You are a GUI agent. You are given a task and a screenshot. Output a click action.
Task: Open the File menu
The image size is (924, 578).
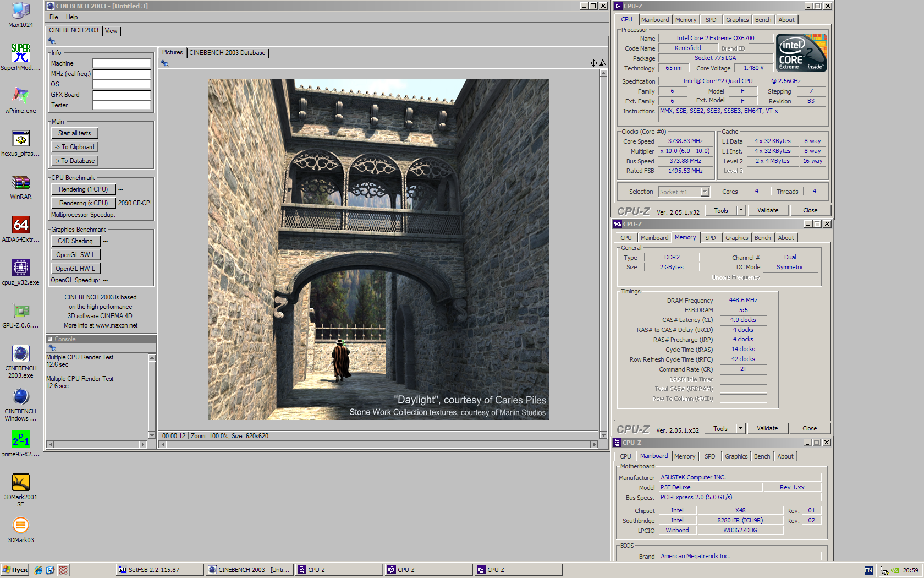(54, 17)
